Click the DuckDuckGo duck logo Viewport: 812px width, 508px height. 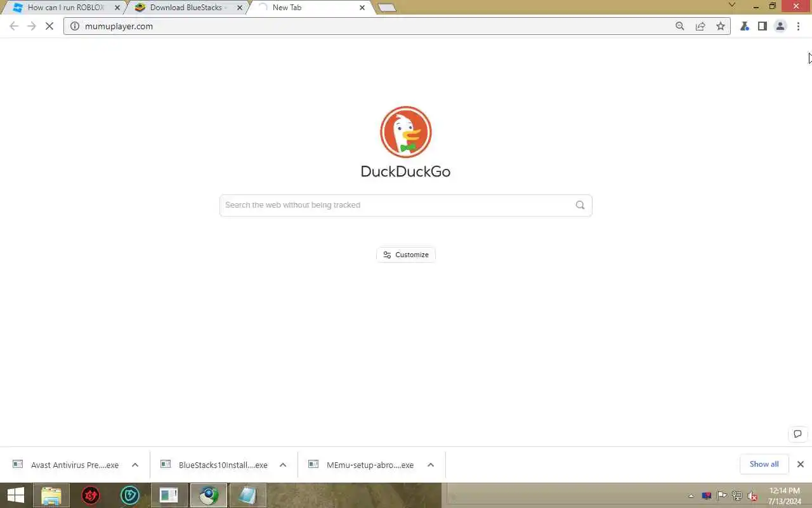coord(406,132)
